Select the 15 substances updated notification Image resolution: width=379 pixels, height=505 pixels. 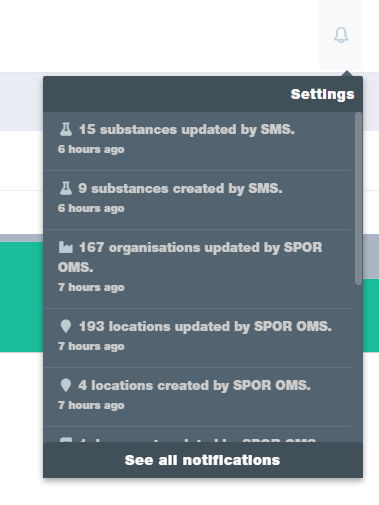coord(197,141)
